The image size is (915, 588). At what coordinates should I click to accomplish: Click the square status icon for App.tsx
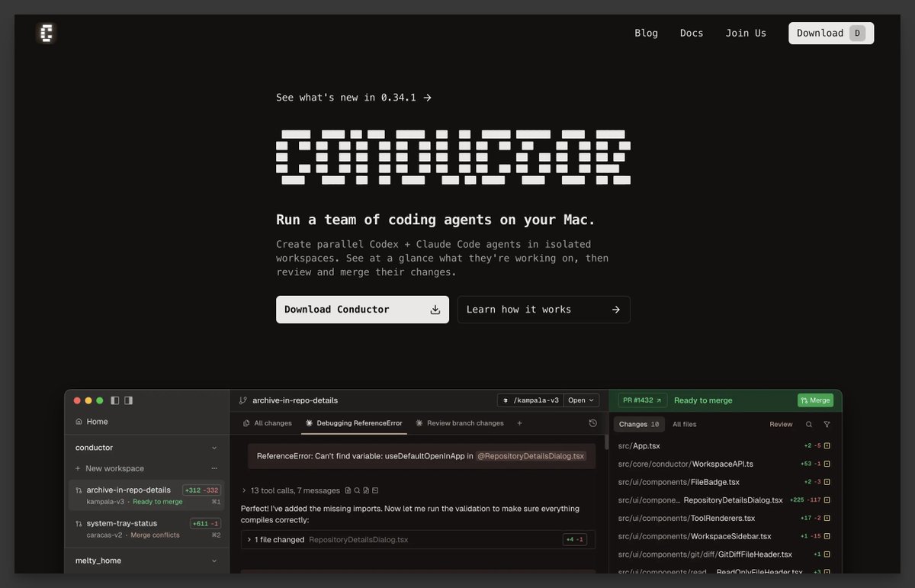[x=827, y=445]
